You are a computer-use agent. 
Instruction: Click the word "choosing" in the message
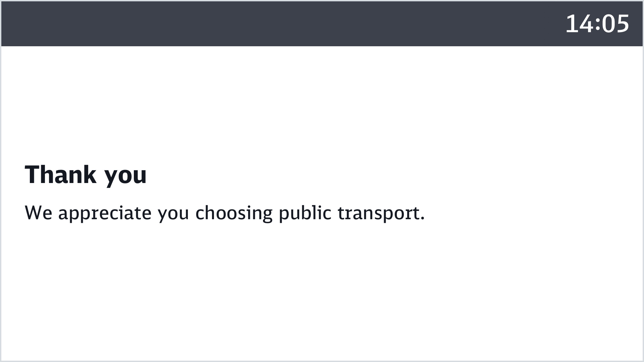click(x=234, y=214)
